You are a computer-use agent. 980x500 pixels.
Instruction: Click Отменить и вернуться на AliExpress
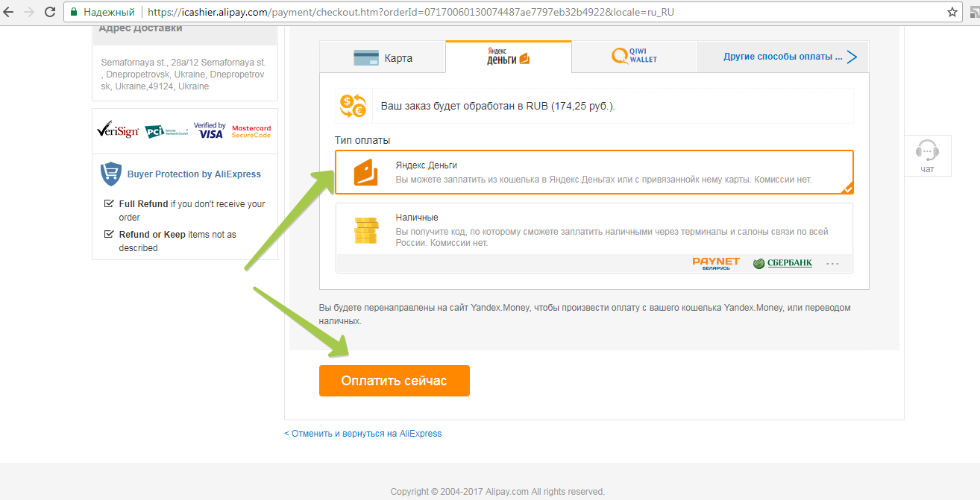pos(363,433)
